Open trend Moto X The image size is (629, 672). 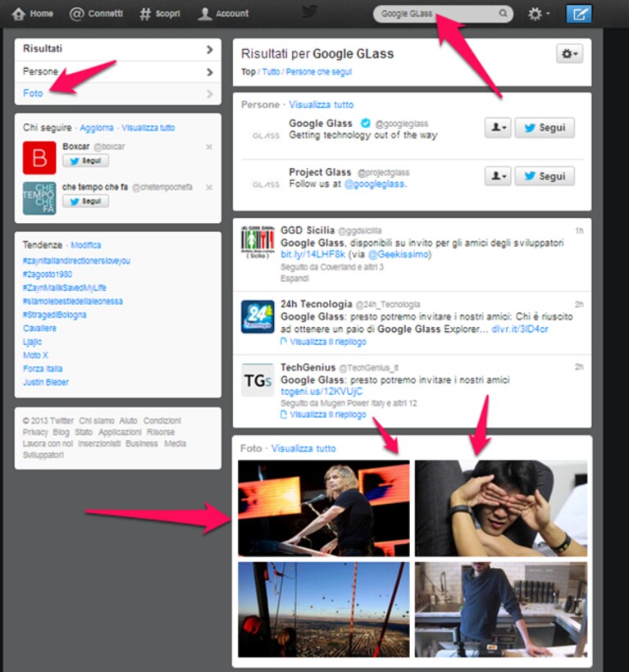pyautogui.click(x=35, y=356)
